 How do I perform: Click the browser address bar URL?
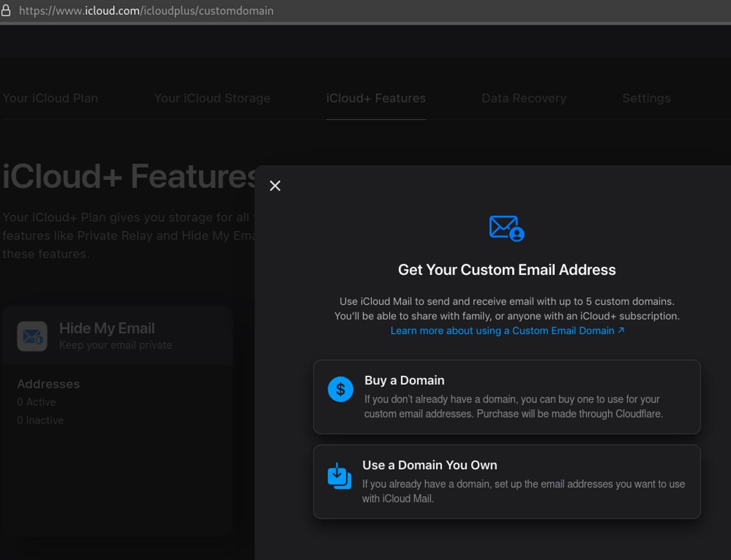click(146, 10)
